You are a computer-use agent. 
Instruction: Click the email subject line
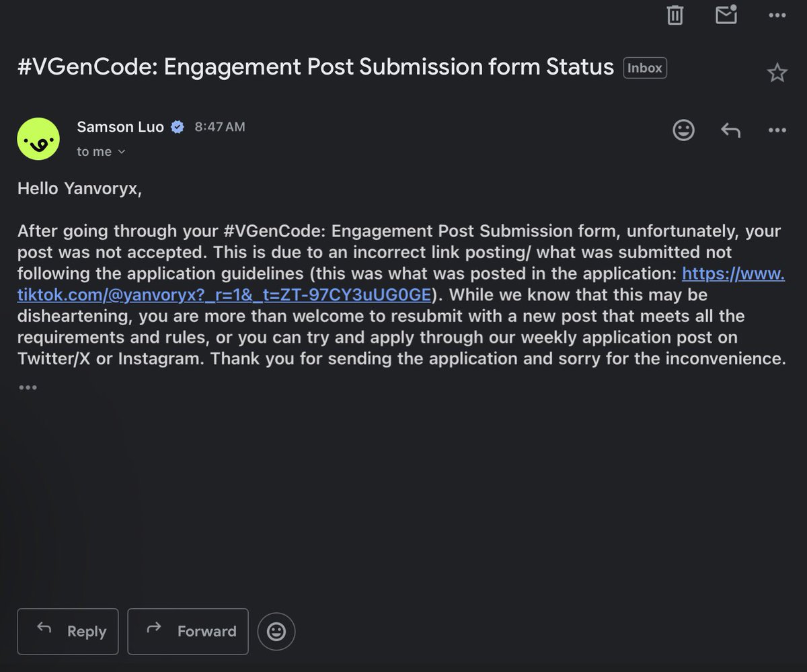pyautogui.click(x=315, y=67)
